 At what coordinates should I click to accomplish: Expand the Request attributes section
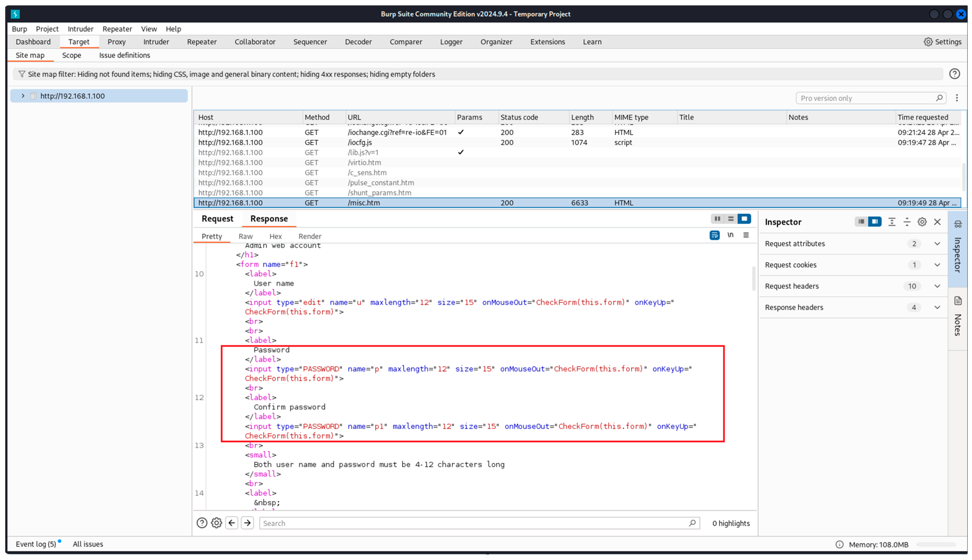[937, 243]
